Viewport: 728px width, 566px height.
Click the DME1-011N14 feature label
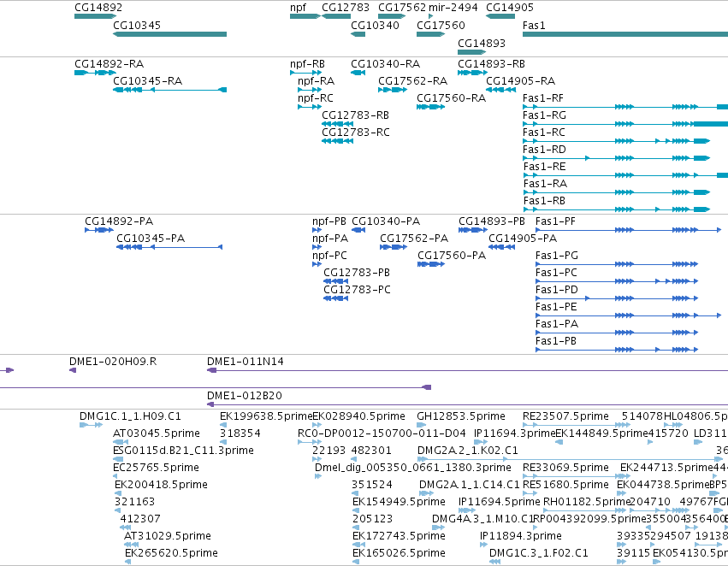point(246,362)
